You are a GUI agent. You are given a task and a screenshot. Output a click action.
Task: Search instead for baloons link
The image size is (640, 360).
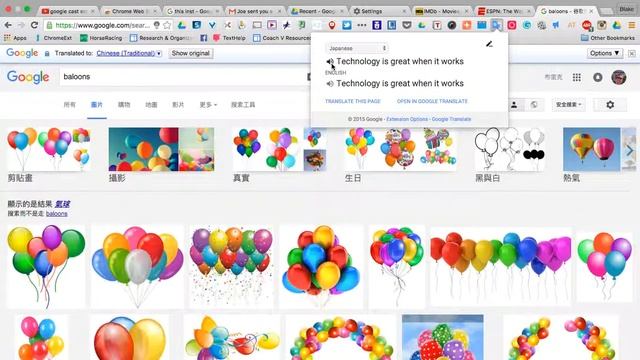pos(57,214)
